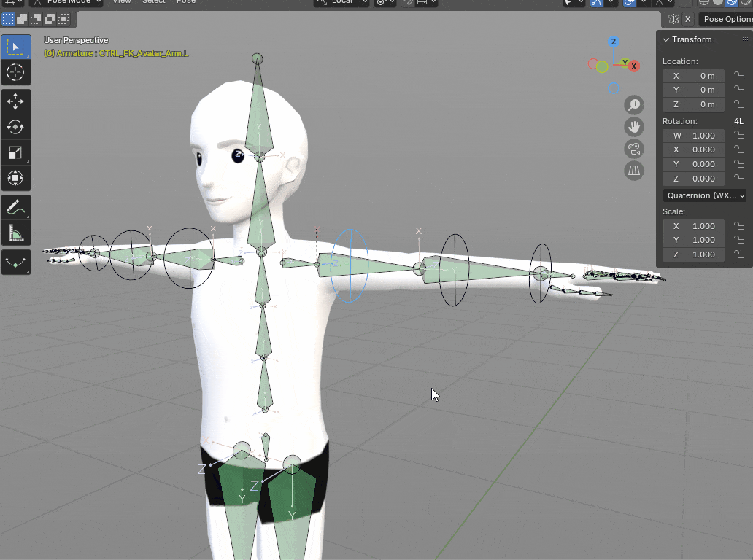This screenshot has height=560, width=753.
Task: Open the Pose Options dropdown
Action: [727, 19]
